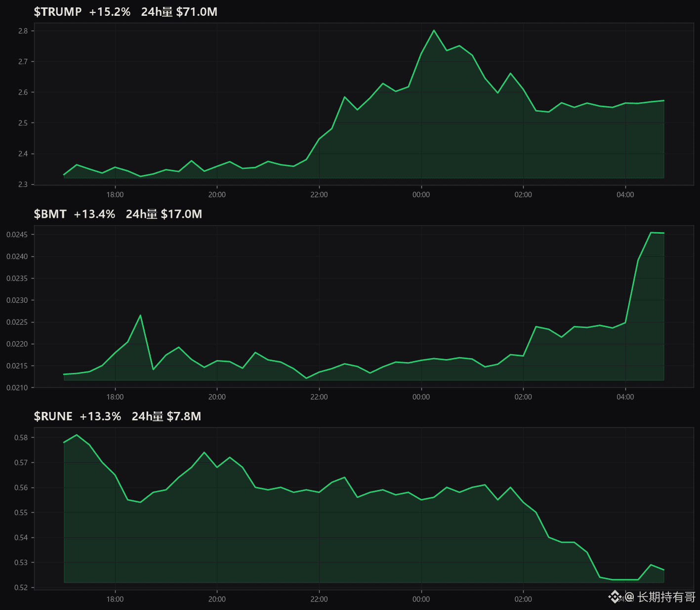Click the 0.56 price label on RUNE chart
The height and width of the screenshot is (610, 700).
point(21,488)
